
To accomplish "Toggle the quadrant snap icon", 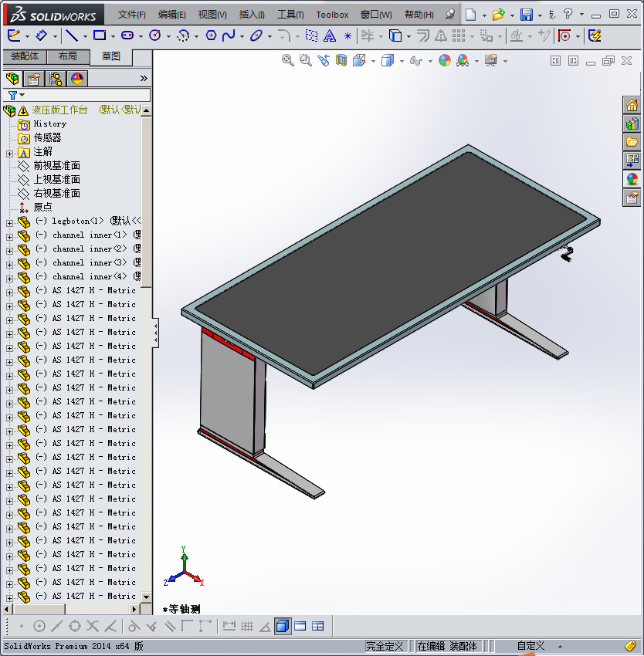I will pos(75,627).
